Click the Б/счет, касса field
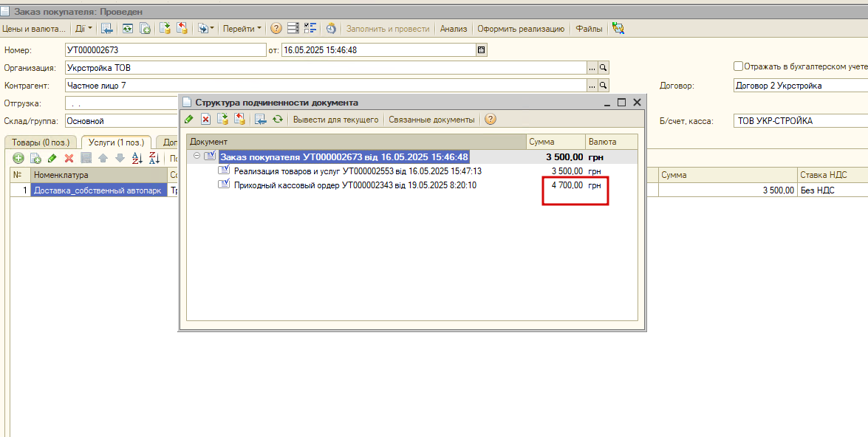This screenshot has height=437, width=868. pyautogui.click(x=801, y=120)
